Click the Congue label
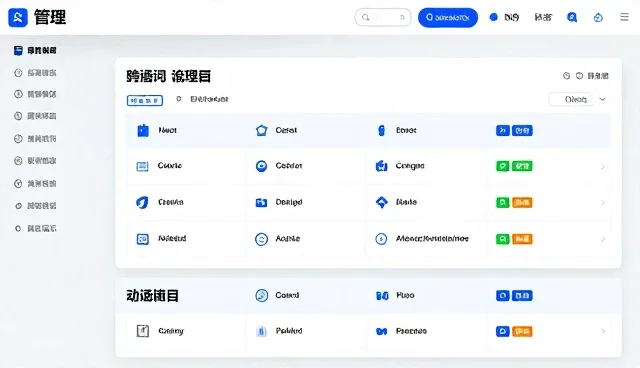The height and width of the screenshot is (368, 640). pos(410,166)
